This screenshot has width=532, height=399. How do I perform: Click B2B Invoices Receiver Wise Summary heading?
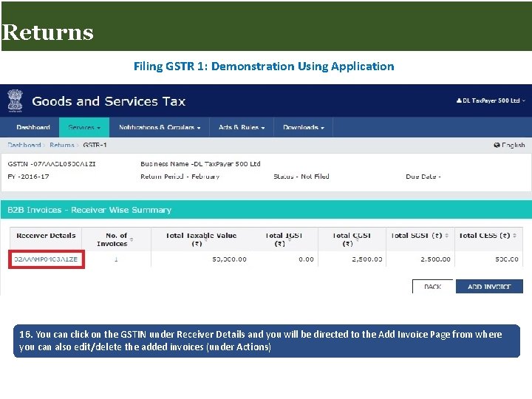tap(89, 210)
